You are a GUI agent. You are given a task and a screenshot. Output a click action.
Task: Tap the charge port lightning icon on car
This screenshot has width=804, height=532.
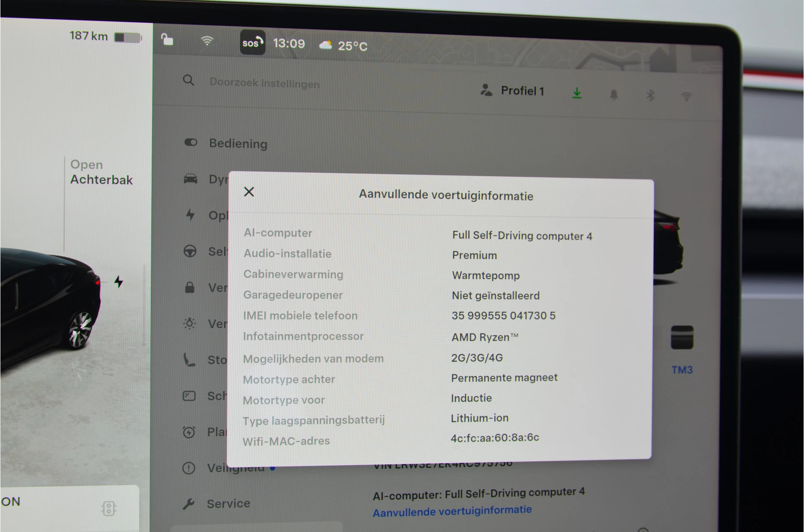[x=119, y=282]
